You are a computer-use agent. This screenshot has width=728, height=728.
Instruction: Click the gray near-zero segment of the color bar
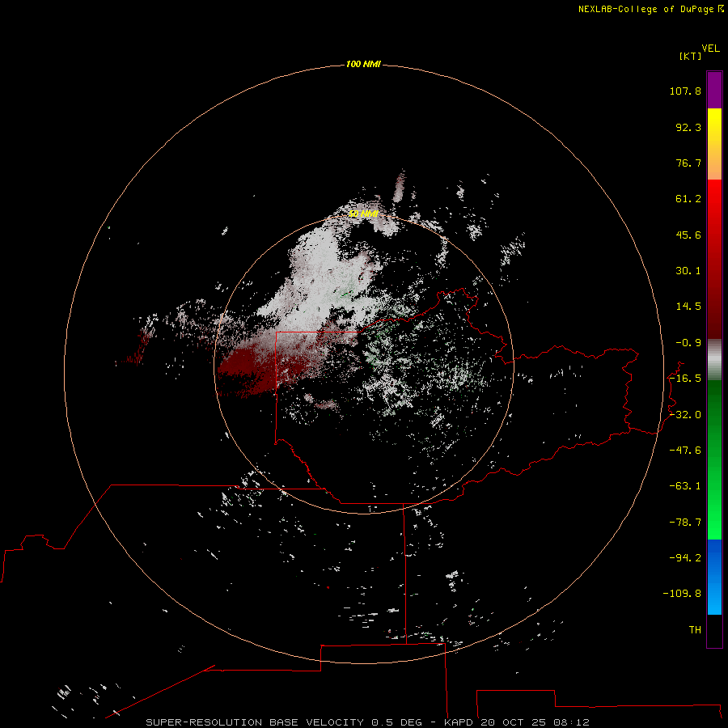pos(714,360)
